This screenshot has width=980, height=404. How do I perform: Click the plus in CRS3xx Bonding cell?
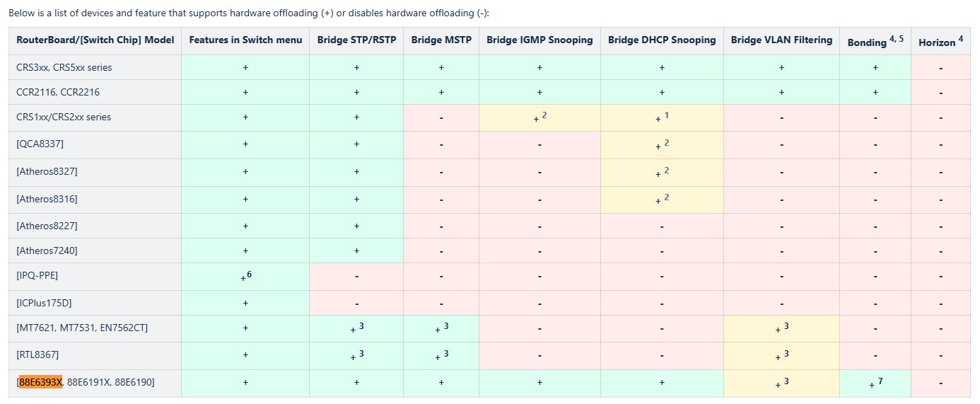click(x=875, y=68)
